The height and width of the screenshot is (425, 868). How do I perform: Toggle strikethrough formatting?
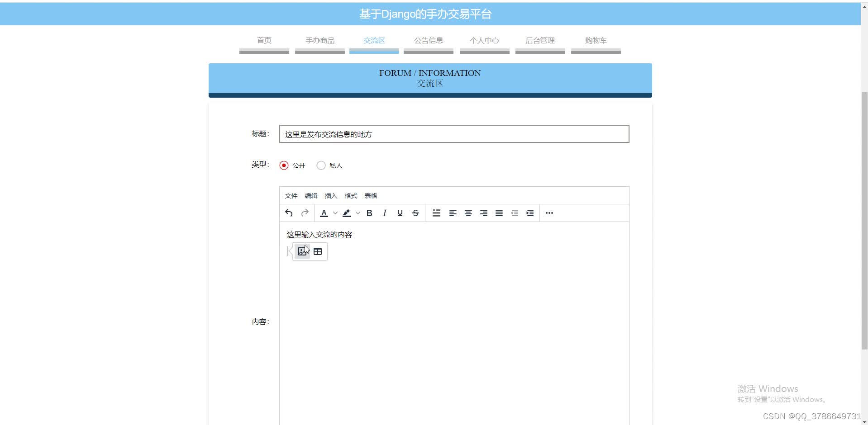415,213
